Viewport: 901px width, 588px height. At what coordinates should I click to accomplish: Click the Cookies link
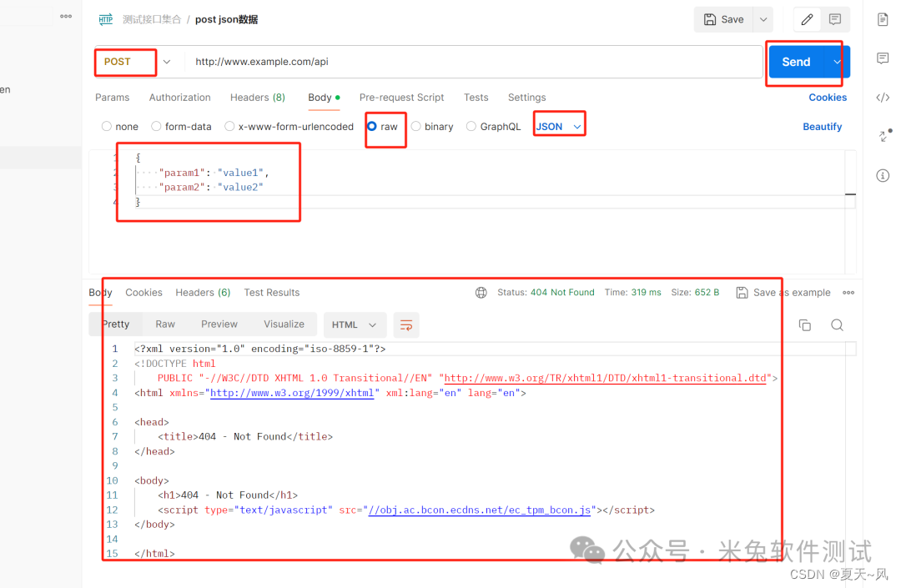tap(828, 98)
